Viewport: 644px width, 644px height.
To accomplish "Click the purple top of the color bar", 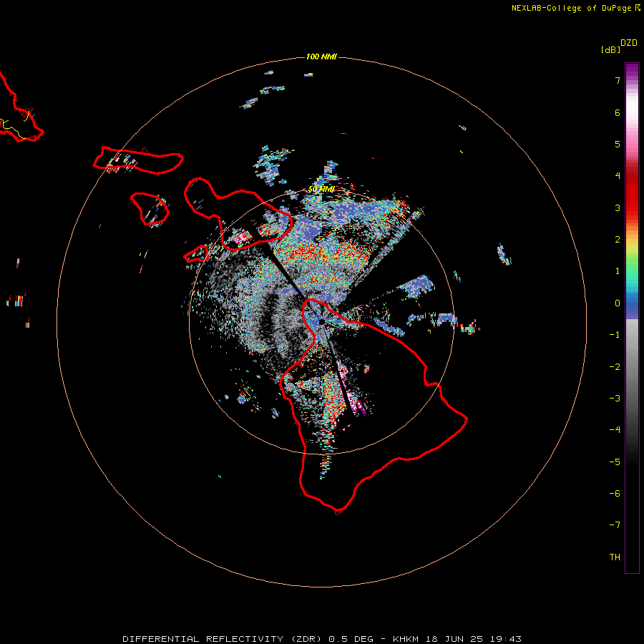I will [632, 70].
